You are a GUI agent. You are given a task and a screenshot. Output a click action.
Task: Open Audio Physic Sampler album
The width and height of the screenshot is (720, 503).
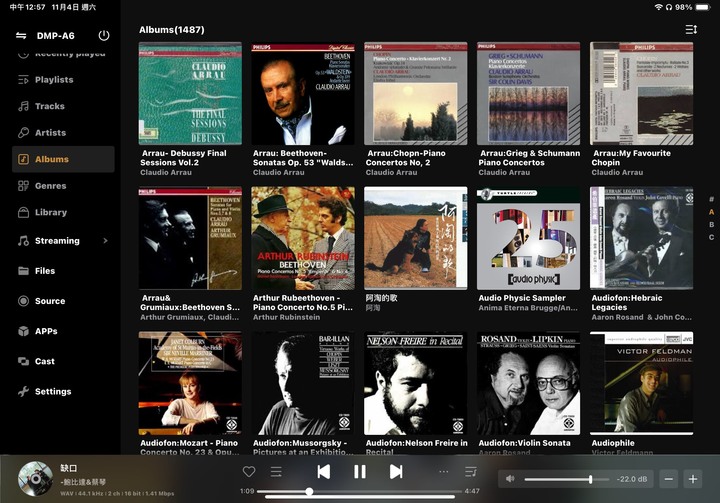click(529, 238)
